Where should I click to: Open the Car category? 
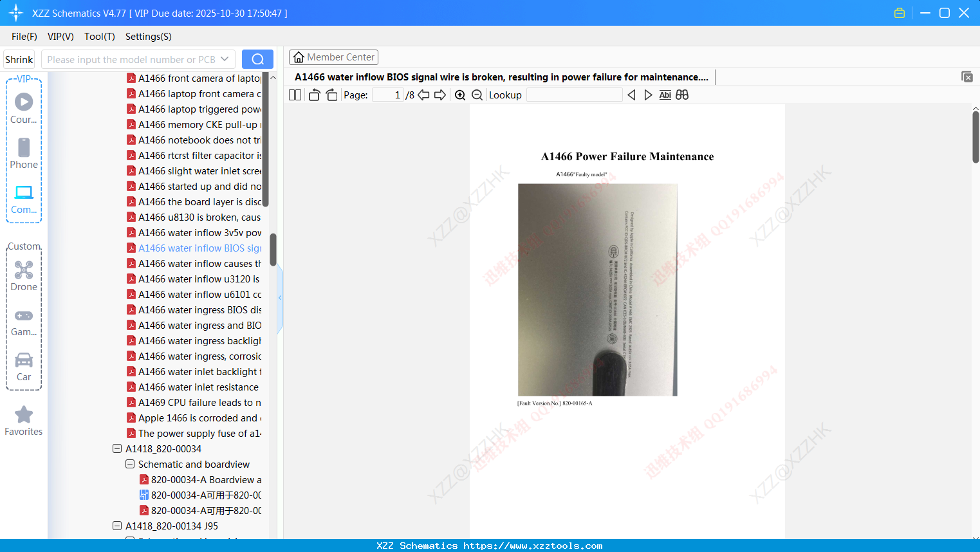tap(24, 366)
